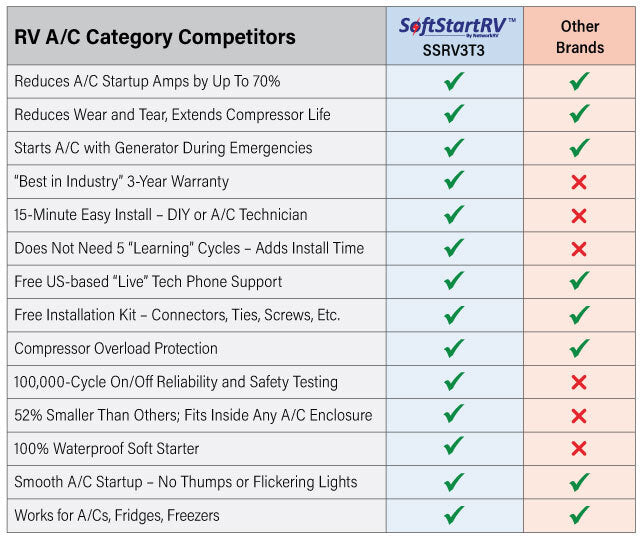Click the SSRV3T3 checkmark for 100,000-Cycle Reliability Testing

point(454,382)
